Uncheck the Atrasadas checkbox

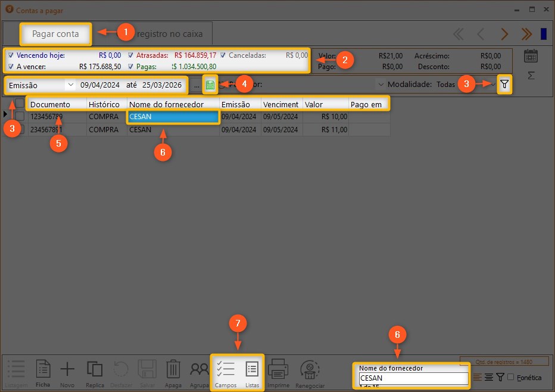(131, 55)
